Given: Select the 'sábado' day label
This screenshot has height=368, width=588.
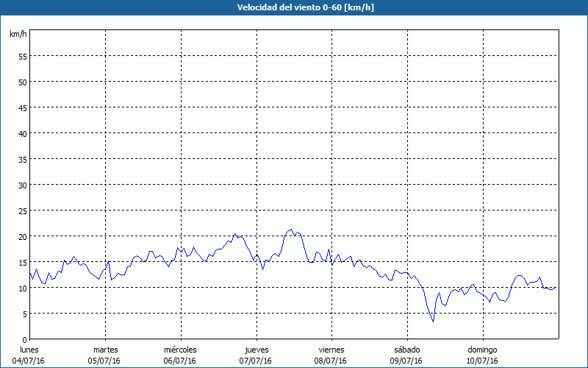Looking at the screenshot, I should pos(406,350).
